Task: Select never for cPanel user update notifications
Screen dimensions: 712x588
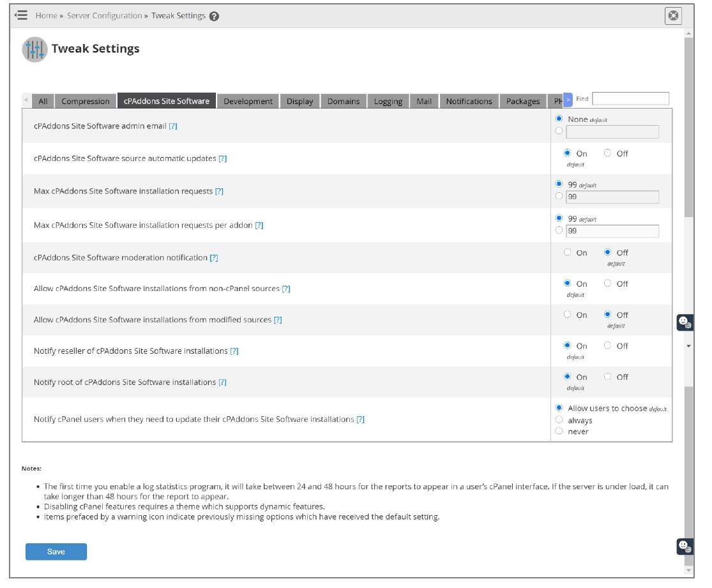Action: click(559, 431)
